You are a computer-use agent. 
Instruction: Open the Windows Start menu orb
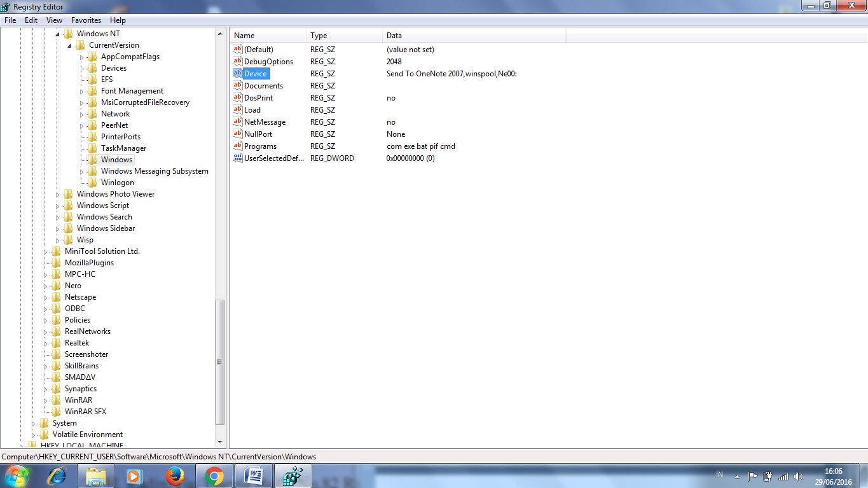point(16,476)
